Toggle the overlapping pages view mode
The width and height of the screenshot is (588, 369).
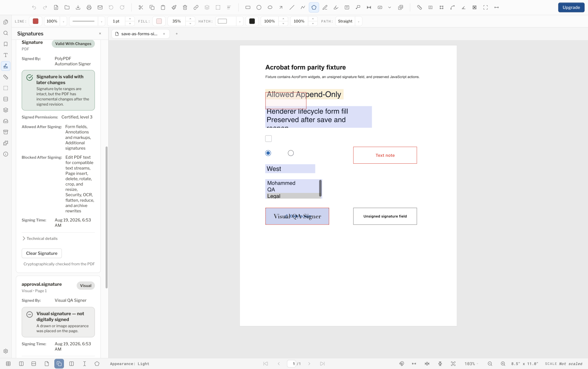(59, 363)
